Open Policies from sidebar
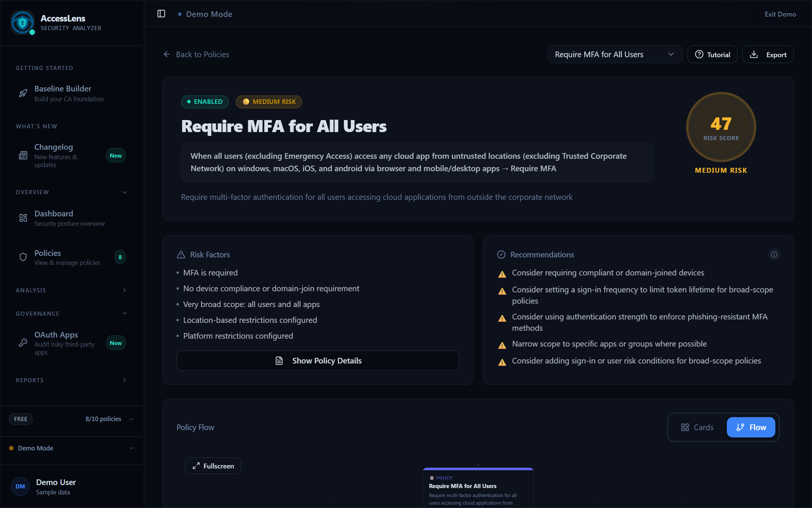812x508 pixels. coord(72,257)
